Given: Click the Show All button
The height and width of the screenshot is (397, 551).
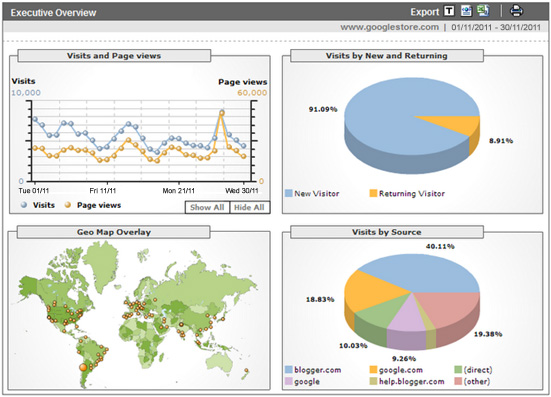Looking at the screenshot, I should click(x=207, y=207).
